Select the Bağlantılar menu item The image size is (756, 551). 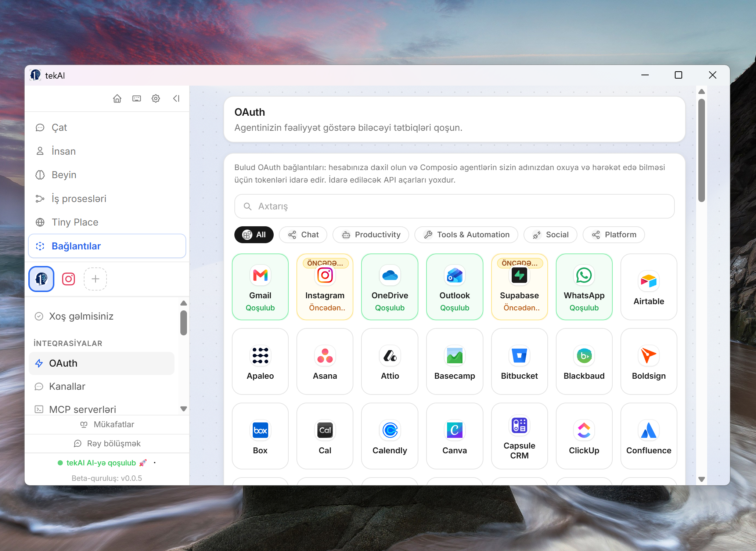107,246
